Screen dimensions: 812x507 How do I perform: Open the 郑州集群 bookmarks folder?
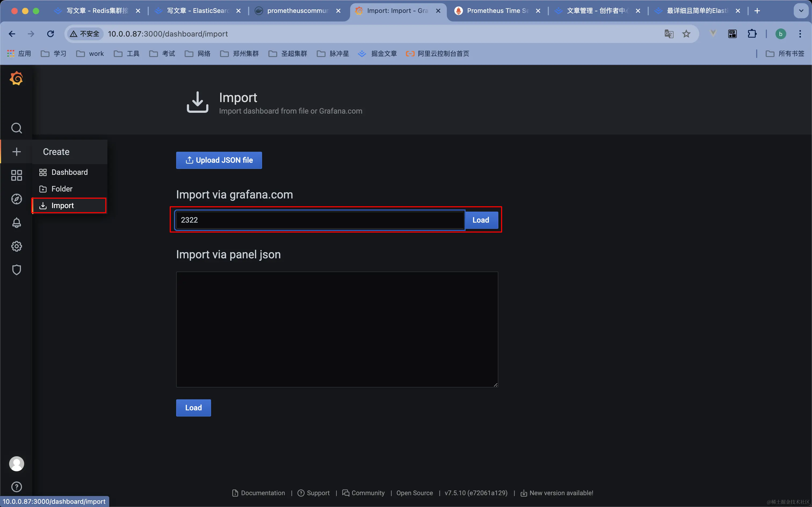point(239,54)
